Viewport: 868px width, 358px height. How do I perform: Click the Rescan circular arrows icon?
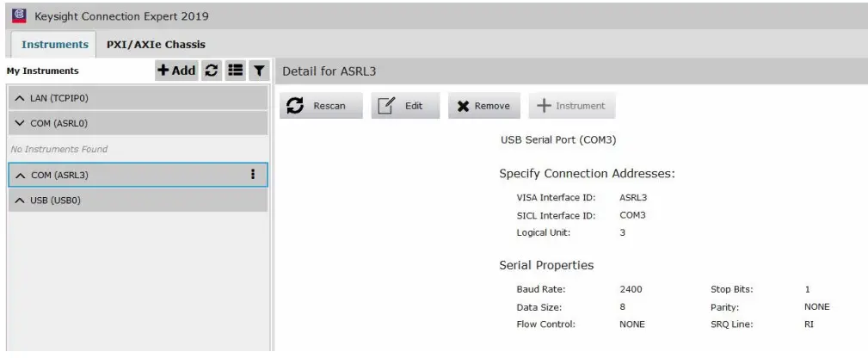[x=295, y=106]
